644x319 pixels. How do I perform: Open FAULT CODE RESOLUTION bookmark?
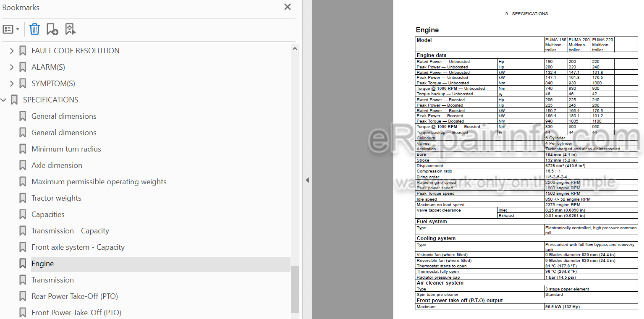tap(76, 51)
